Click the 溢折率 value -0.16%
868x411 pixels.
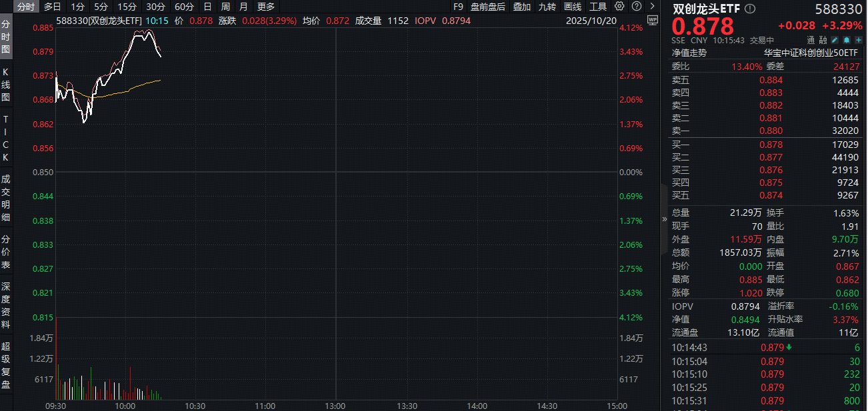845,306
